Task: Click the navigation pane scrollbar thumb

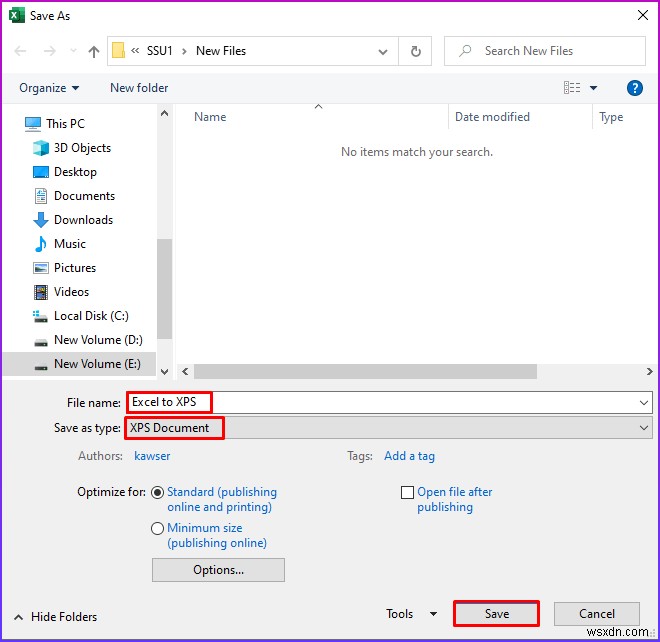Action: point(165,289)
